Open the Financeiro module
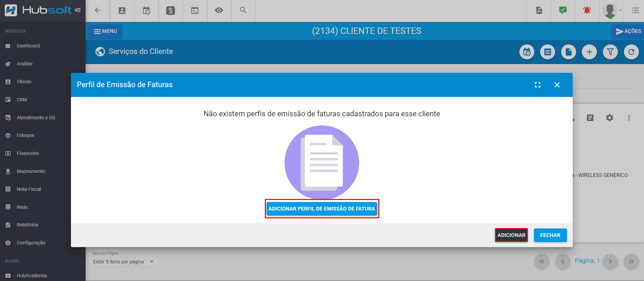Viewport: 644px width, 281px height. click(28, 153)
